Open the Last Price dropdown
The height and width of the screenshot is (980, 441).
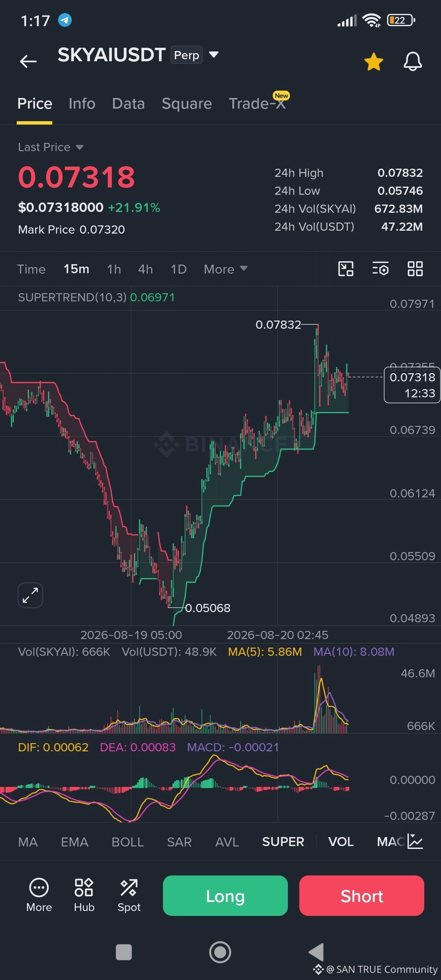(51, 147)
